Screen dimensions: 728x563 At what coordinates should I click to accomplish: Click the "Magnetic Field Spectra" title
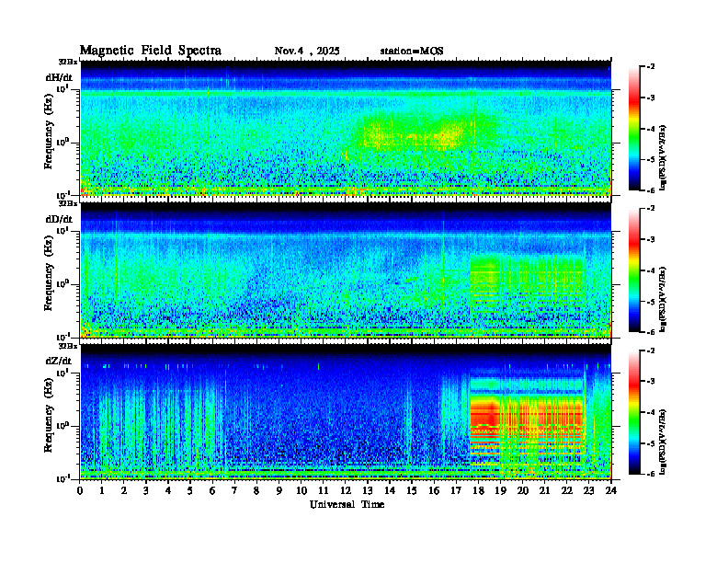pyautogui.click(x=151, y=51)
